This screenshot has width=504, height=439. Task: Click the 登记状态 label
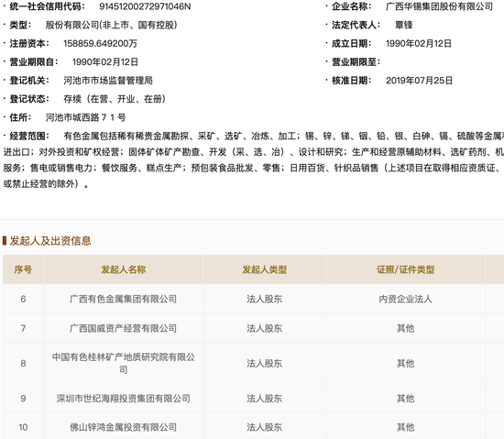click(29, 99)
